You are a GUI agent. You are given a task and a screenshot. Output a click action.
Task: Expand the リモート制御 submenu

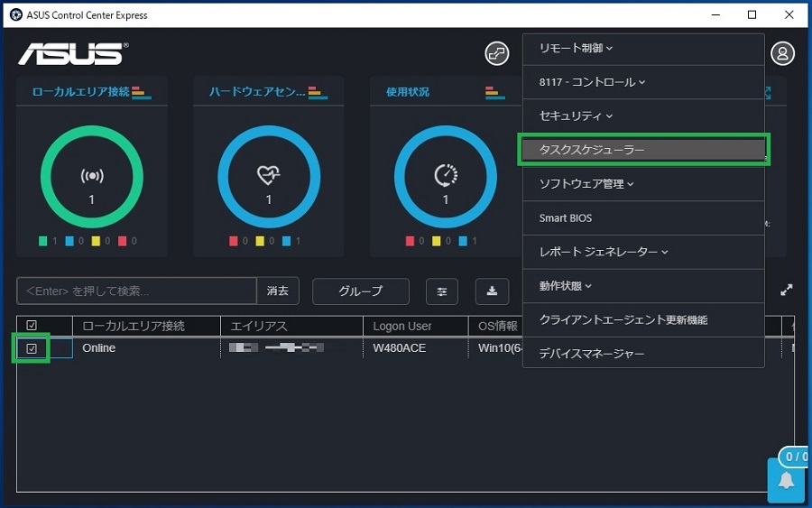point(576,48)
